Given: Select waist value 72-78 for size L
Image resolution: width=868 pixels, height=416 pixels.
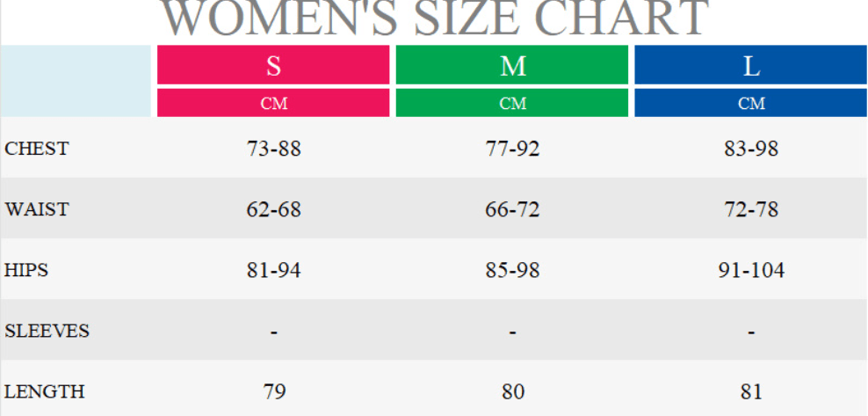Looking at the screenshot, I should coord(751,209).
